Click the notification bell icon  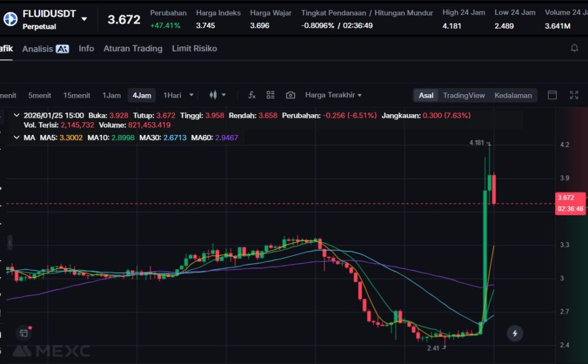[574, 48]
